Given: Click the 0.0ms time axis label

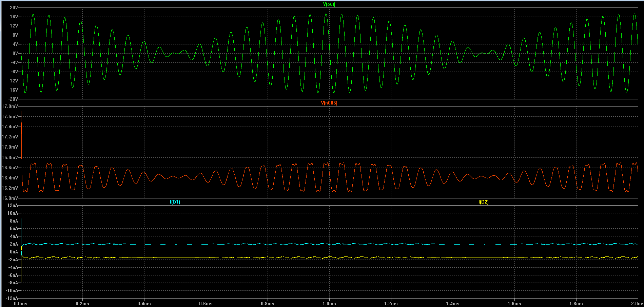Looking at the screenshot, I should click(21, 304).
